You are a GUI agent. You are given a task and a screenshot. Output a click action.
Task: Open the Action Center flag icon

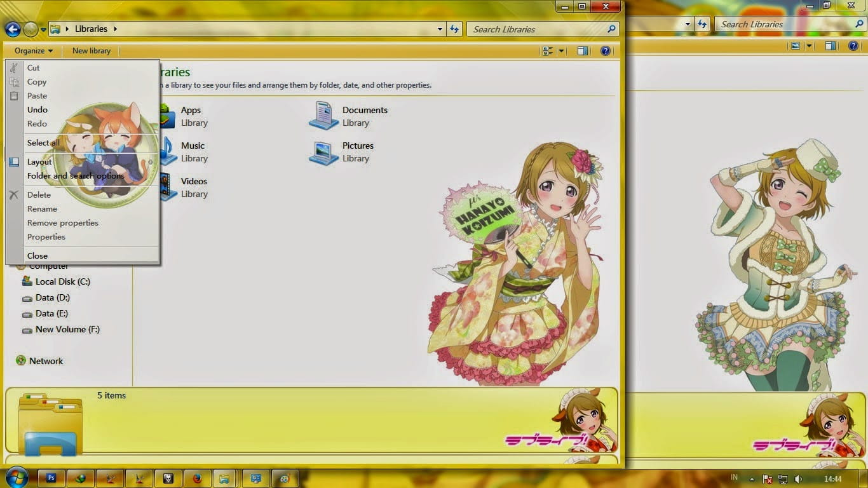click(x=768, y=478)
